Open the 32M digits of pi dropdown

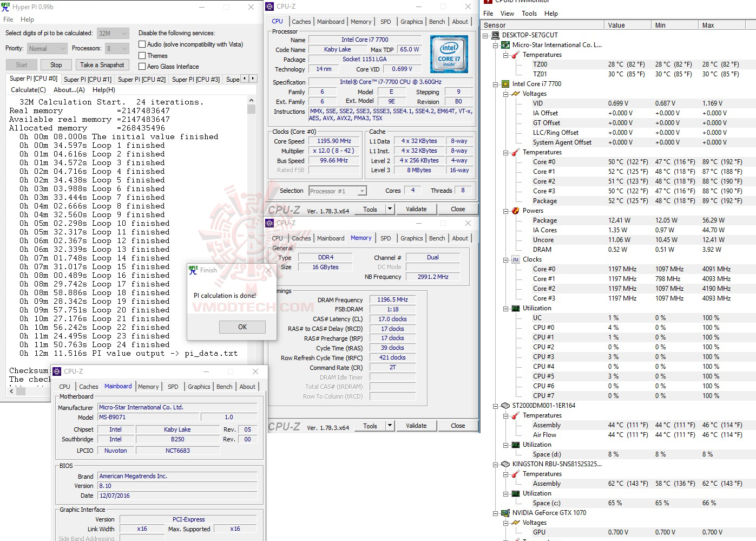pyautogui.click(x=113, y=34)
